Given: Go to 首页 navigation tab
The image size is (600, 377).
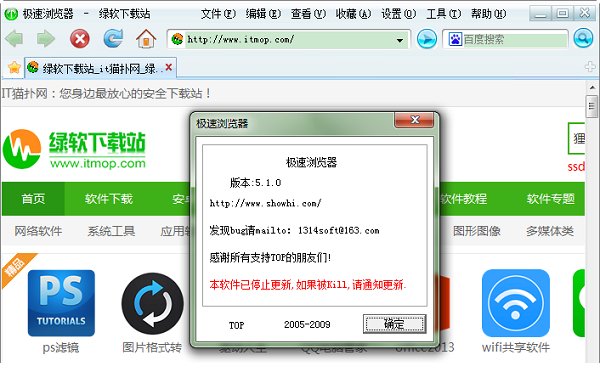Looking at the screenshot, I should [x=33, y=199].
